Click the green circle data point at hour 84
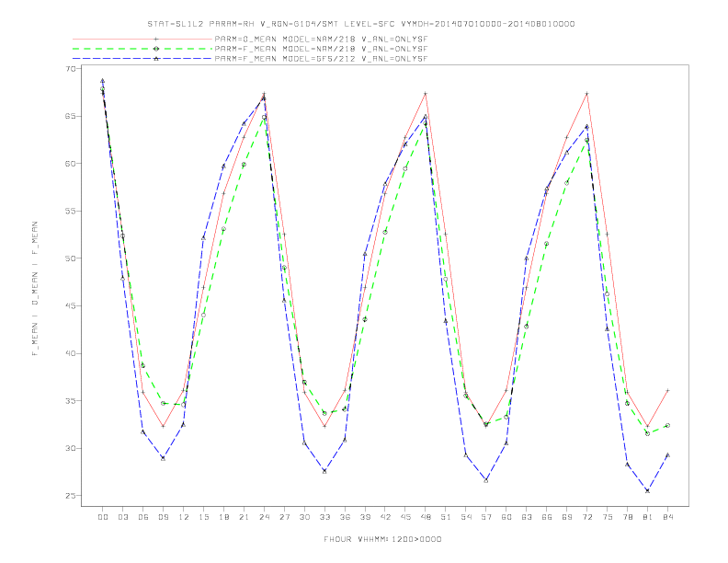Screen dimensions: 728x563 pyautogui.click(x=667, y=426)
